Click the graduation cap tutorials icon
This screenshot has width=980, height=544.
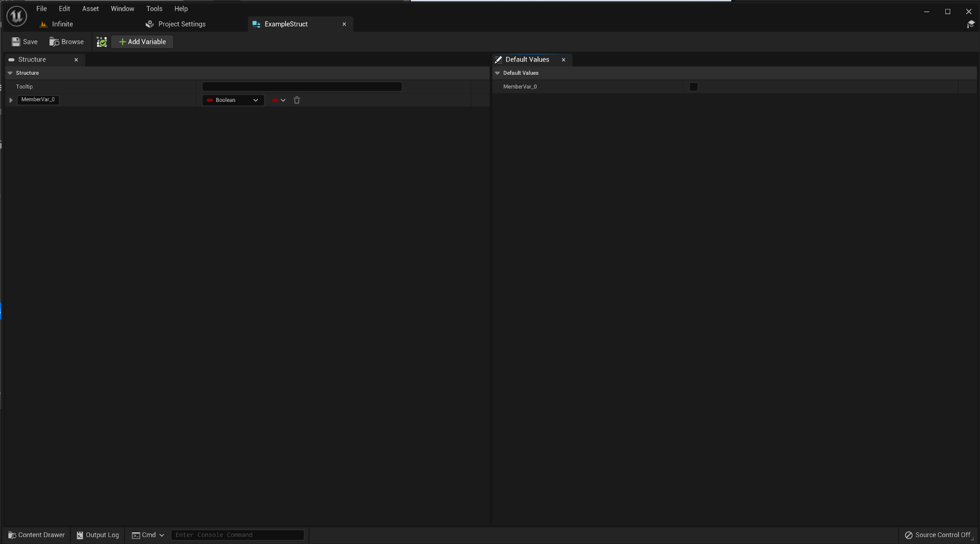click(x=970, y=24)
